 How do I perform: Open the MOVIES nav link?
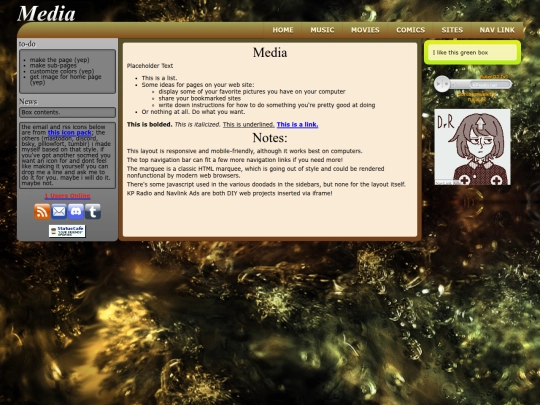click(365, 30)
